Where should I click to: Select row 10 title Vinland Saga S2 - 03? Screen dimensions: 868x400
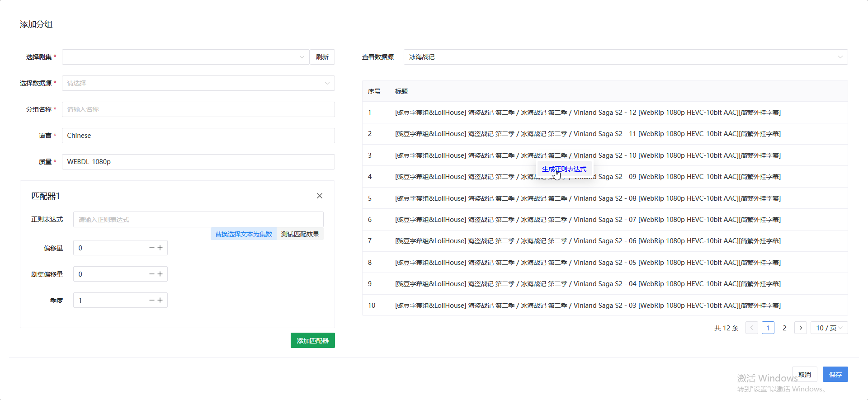(588, 306)
